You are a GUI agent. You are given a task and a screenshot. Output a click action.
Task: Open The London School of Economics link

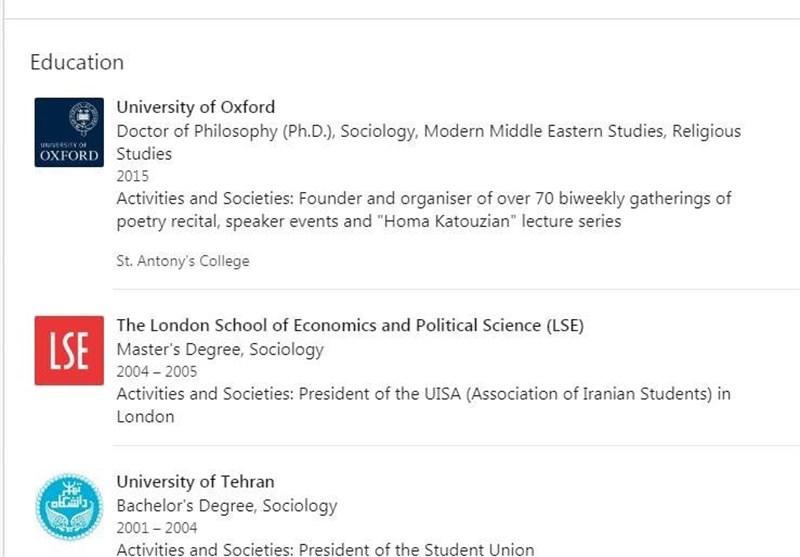tap(350, 326)
